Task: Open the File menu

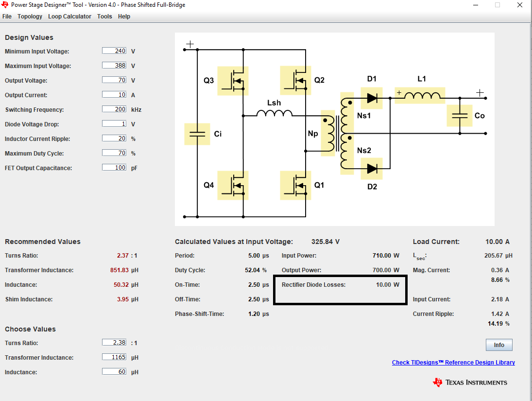Action: (x=7, y=17)
